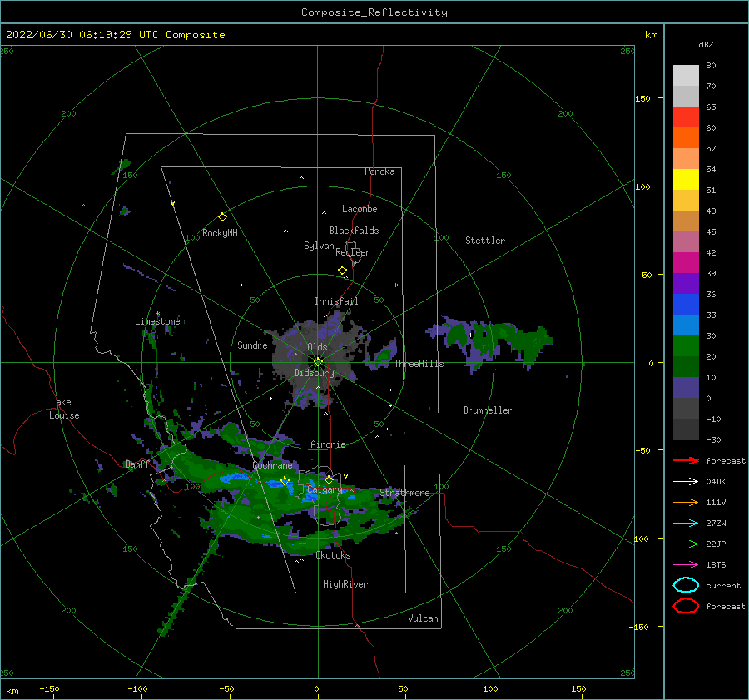Image resolution: width=749 pixels, height=700 pixels.
Task: Click the Drumheller town label
Action: [488, 410]
